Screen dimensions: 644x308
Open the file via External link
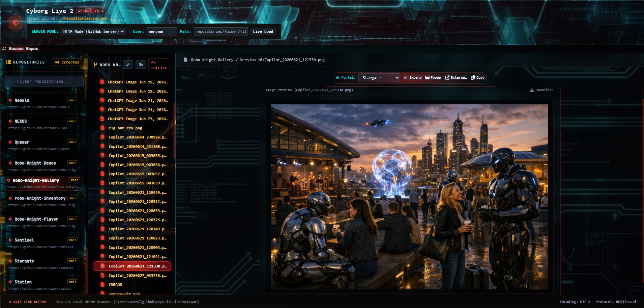(456, 78)
